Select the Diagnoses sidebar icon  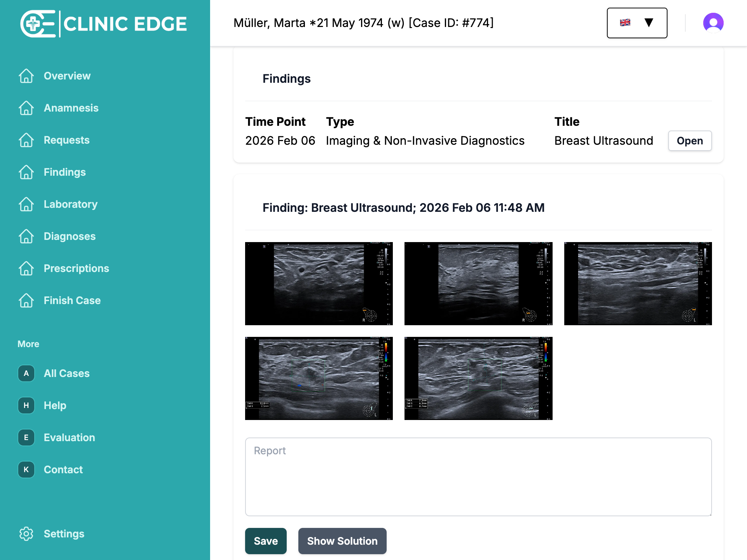[26, 236]
